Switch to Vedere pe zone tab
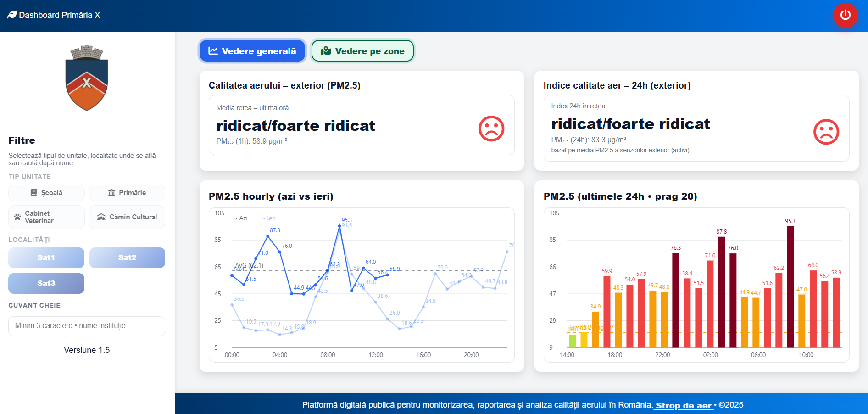Image resolution: width=868 pixels, height=414 pixels. (362, 51)
